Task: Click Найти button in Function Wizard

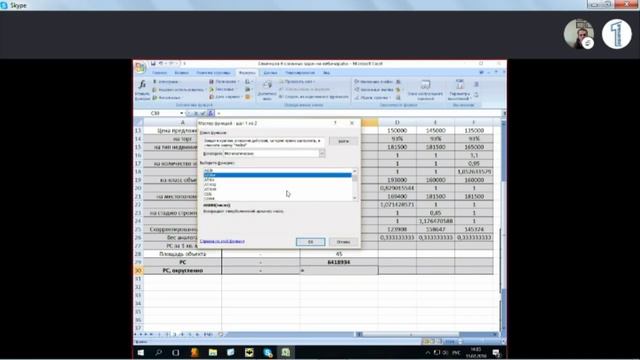Action: pos(344,141)
